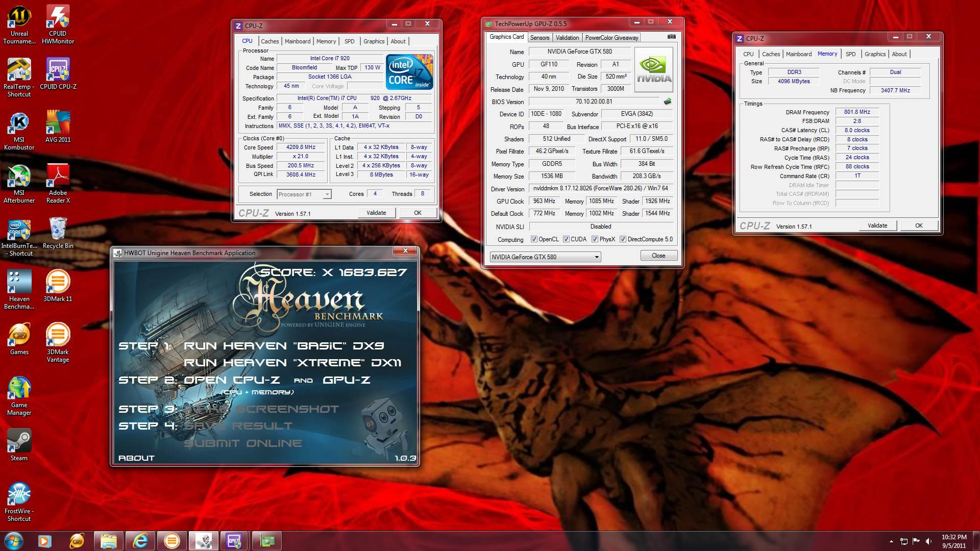Switch to CPU tab in right CPU-Z

748,54
